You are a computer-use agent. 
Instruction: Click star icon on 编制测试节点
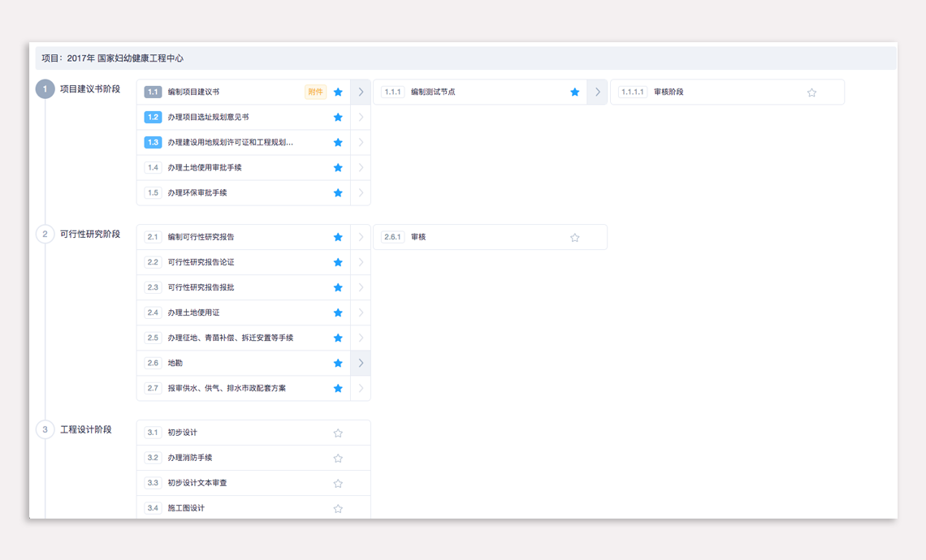pos(575,93)
